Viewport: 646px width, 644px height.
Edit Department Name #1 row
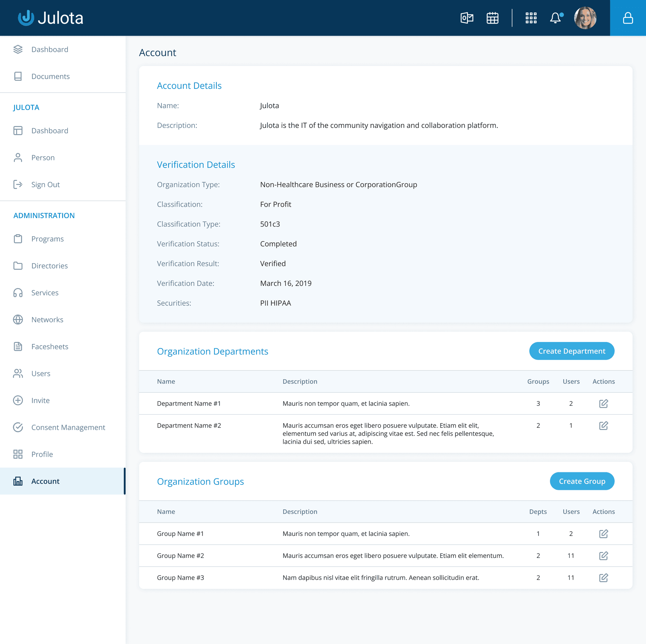[x=603, y=403]
